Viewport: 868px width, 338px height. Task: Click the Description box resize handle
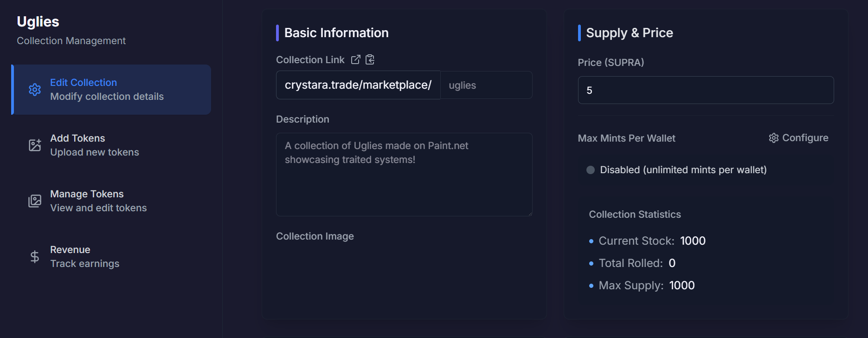[530, 214]
